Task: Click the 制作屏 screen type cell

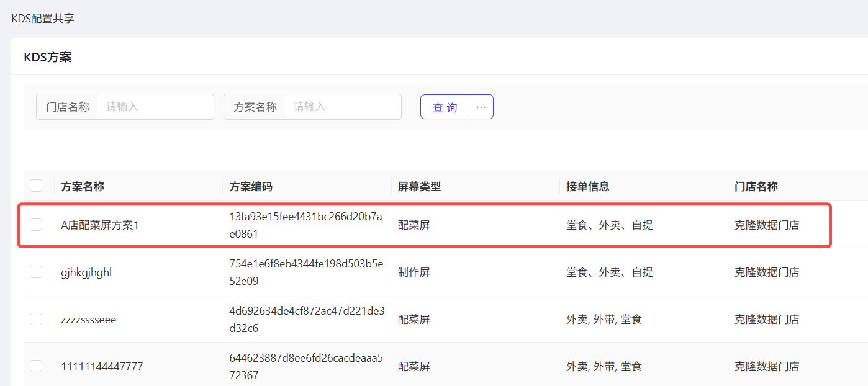Action: coord(414,272)
